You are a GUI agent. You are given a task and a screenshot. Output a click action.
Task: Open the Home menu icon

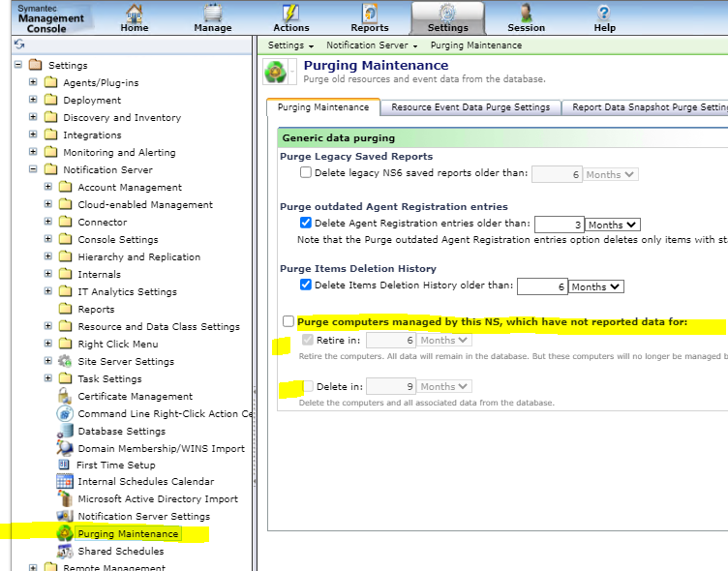[x=135, y=13]
